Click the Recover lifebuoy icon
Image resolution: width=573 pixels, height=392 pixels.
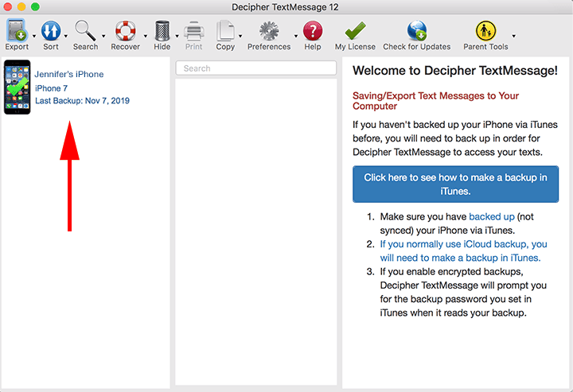pos(126,31)
